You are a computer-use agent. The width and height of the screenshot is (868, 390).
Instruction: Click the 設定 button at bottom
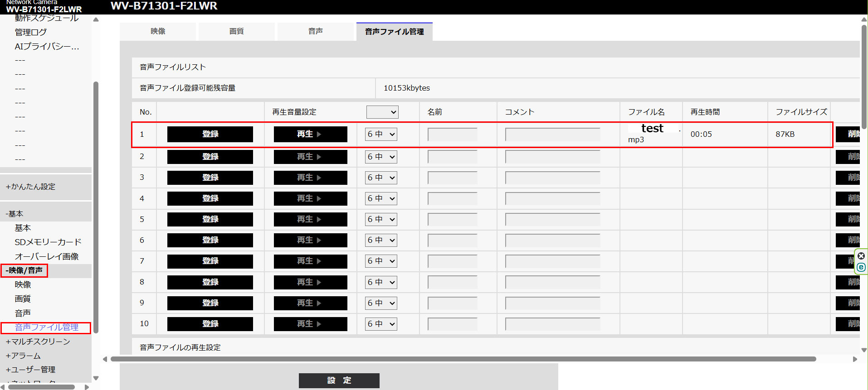339,380
